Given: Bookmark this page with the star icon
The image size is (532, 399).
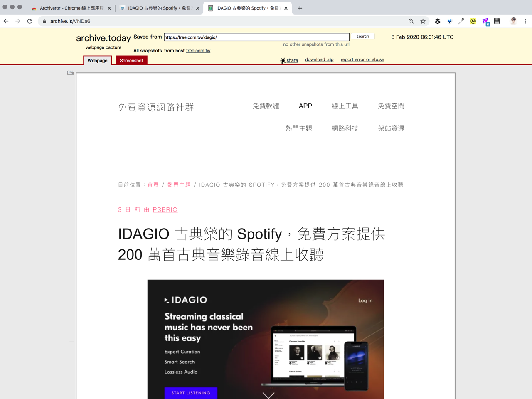Looking at the screenshot, I should click(x=423, y=21).
